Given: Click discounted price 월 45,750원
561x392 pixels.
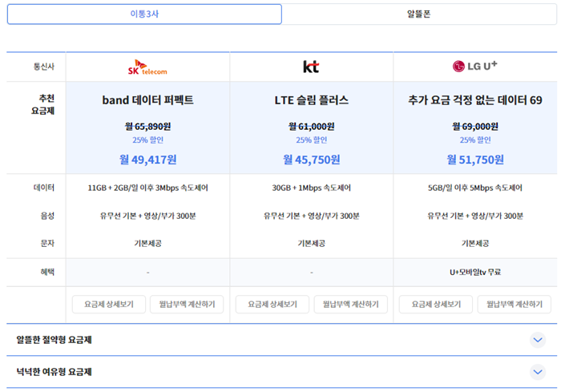Looking at the screenshot, I should pyautogui.click(x=311, y=160).
